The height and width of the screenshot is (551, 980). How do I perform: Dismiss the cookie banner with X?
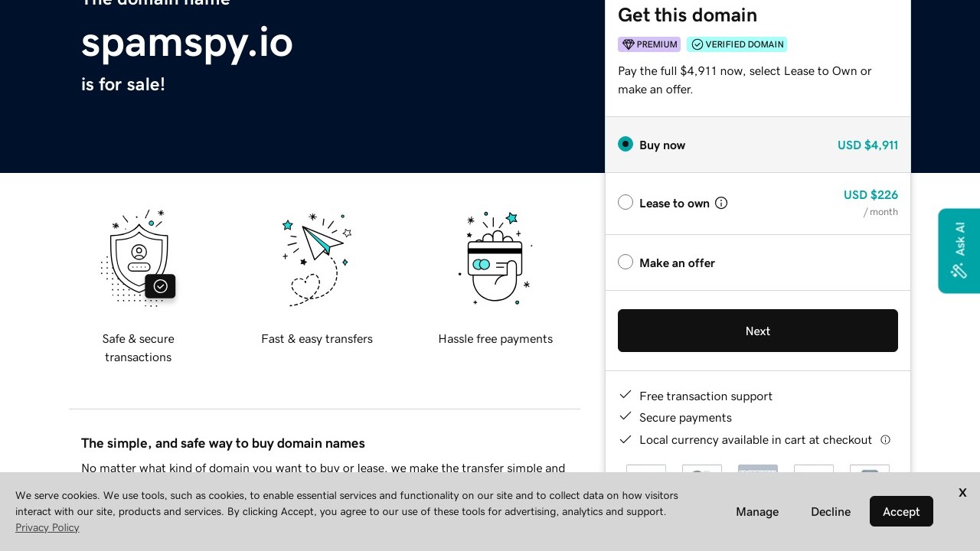coord(962,492)
